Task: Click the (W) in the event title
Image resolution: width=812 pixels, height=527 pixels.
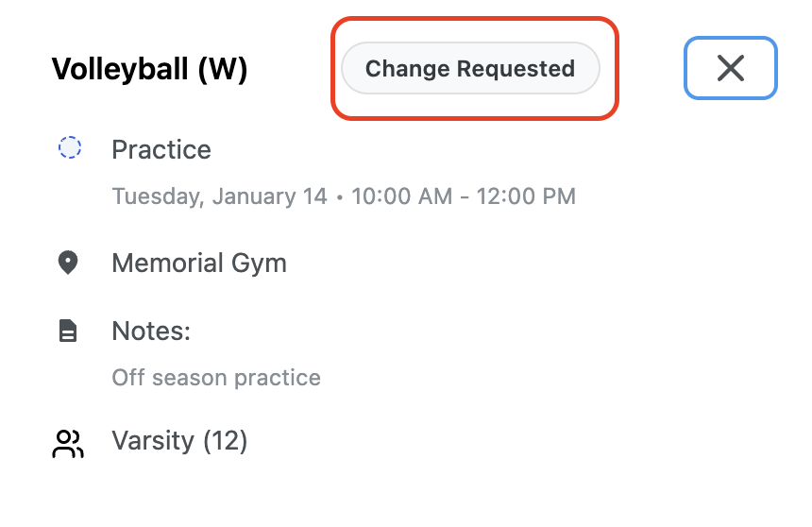Action: click(x=222, y=69)
